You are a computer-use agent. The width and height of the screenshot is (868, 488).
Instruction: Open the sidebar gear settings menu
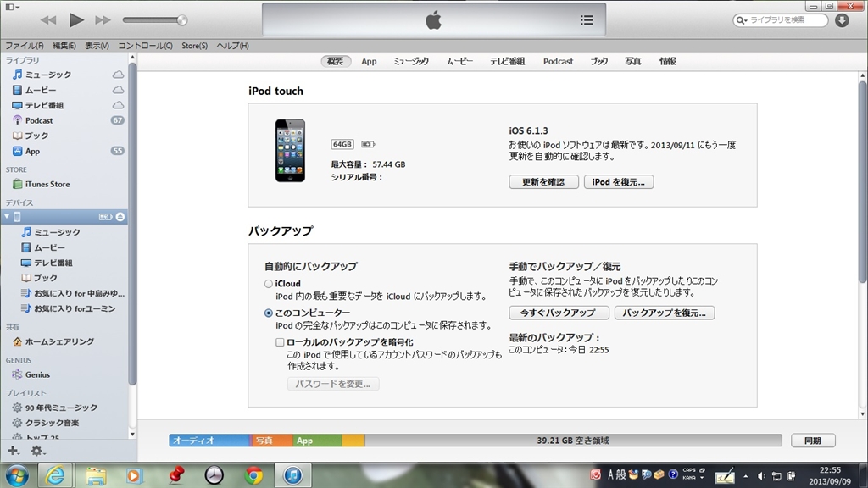click(37, 451)
